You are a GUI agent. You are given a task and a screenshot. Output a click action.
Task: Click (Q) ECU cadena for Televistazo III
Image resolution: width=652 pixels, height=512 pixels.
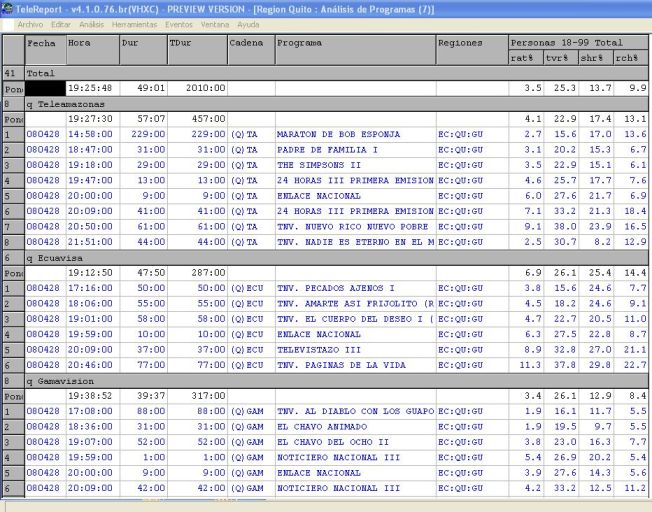247,350
